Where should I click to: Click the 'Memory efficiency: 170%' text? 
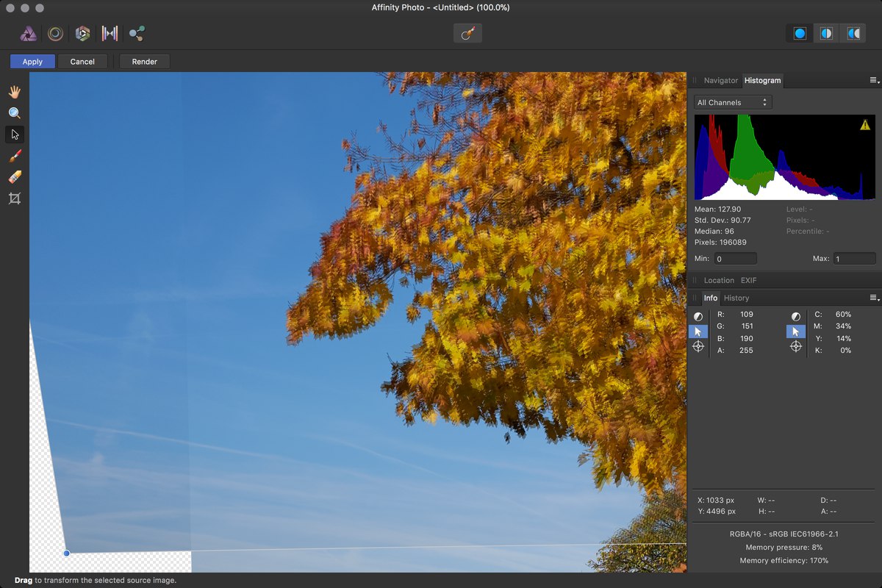[x=784, y=561]
